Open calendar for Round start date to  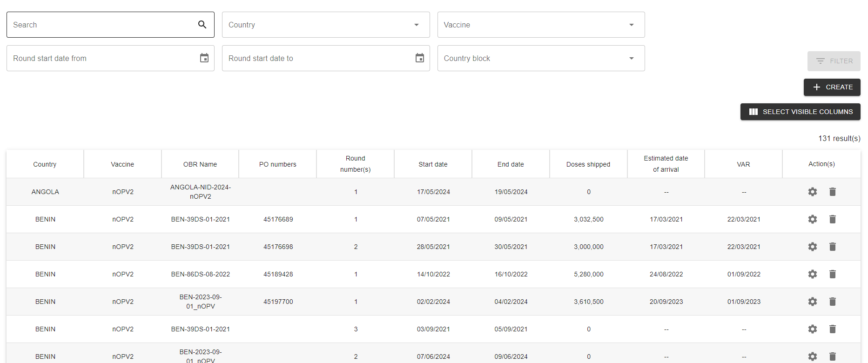tap(419, 58)
